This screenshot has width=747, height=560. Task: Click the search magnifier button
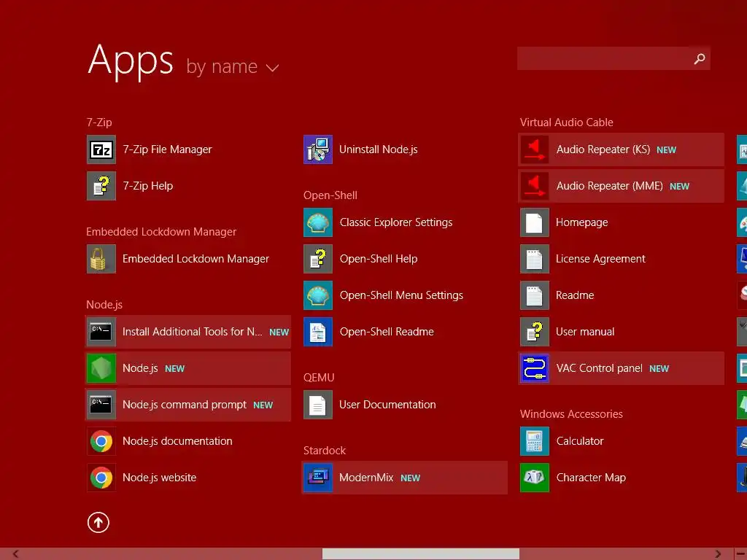700,58
